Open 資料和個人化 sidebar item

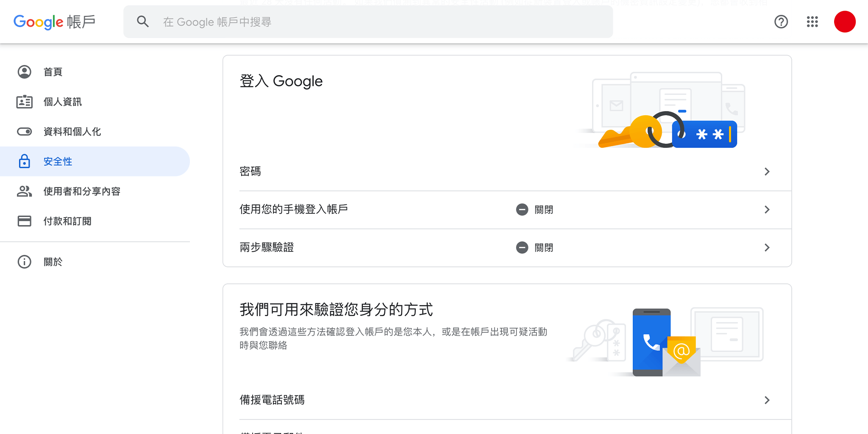[95, 131]
